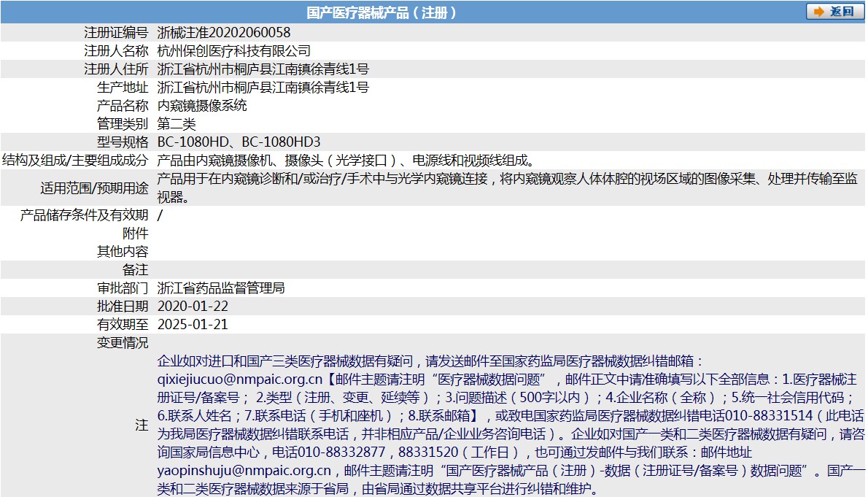
Task: Click the 适用范围/预期用途 label
Action: [94, 188]
